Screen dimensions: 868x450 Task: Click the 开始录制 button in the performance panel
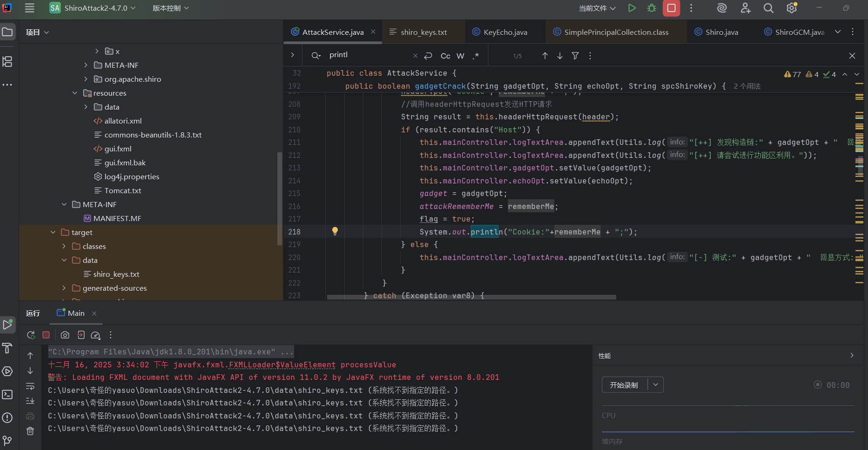click(x=624, y=385)
